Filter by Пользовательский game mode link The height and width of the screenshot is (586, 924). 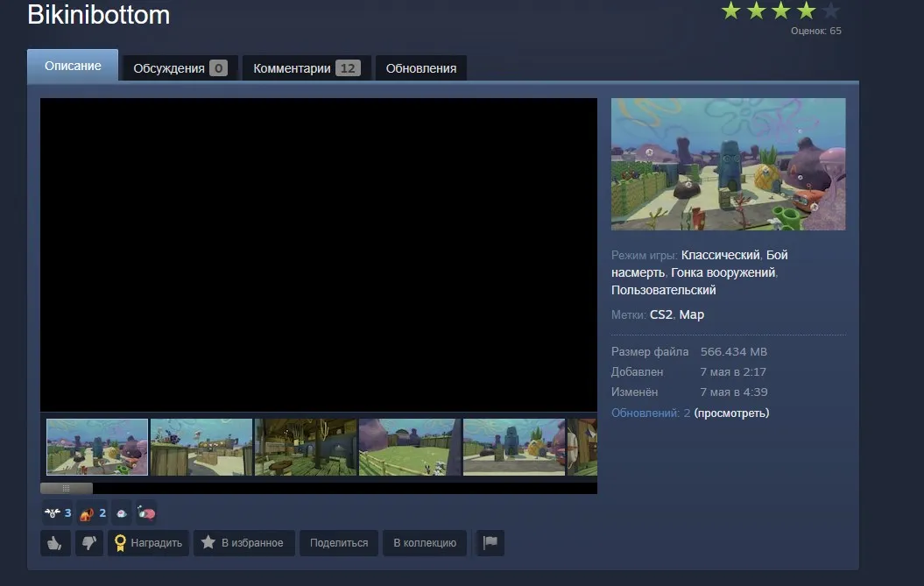(664, 290)
